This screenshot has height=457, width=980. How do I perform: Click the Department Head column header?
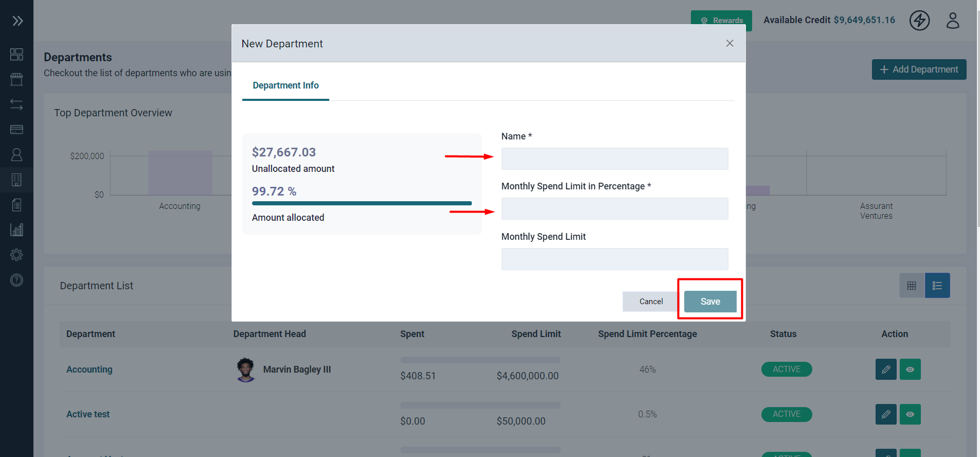(x=270, y=334)
